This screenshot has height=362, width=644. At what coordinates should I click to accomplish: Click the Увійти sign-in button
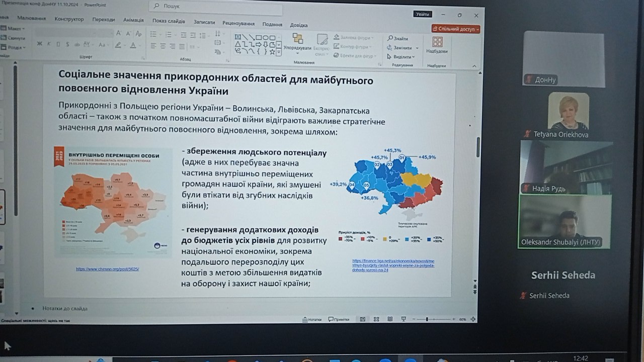[423, 15]
